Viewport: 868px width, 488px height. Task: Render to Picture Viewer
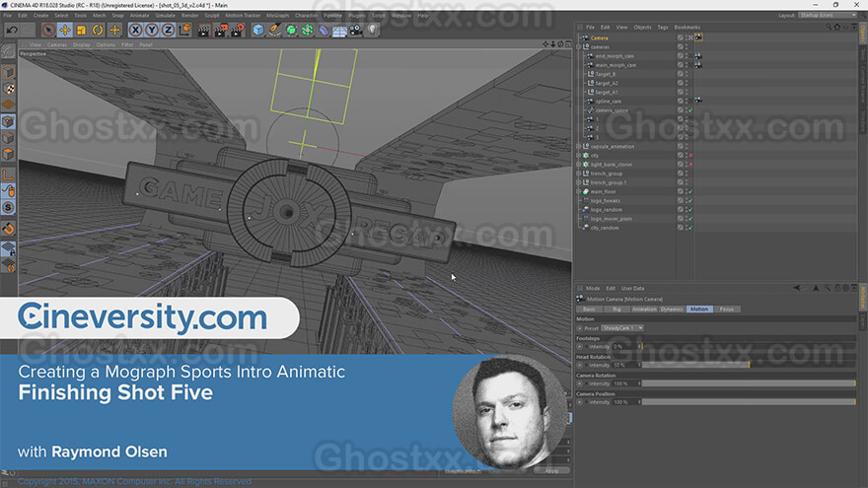(x=220, y=30)
